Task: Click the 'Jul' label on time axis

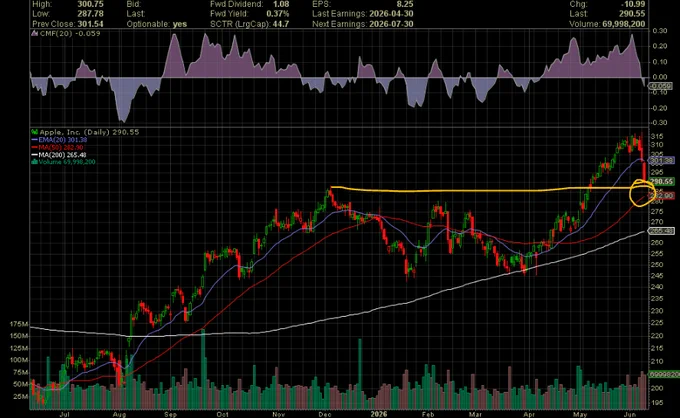Action: [64, 415]
